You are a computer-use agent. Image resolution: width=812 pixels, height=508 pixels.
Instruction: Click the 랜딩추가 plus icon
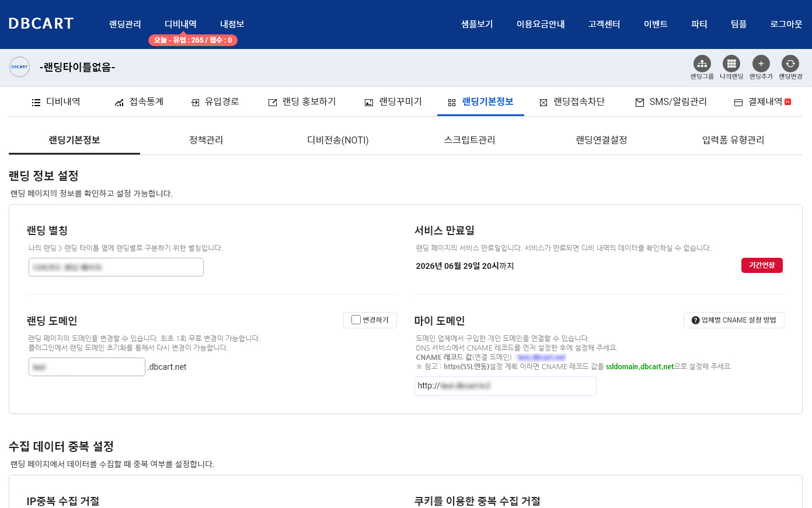pos(761,64)
